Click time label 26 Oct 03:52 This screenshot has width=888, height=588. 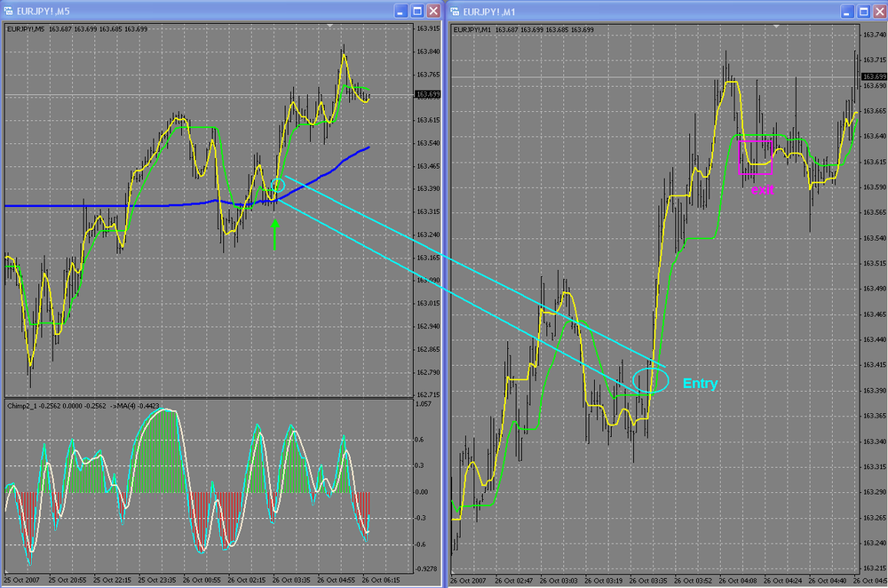(694, 581)
